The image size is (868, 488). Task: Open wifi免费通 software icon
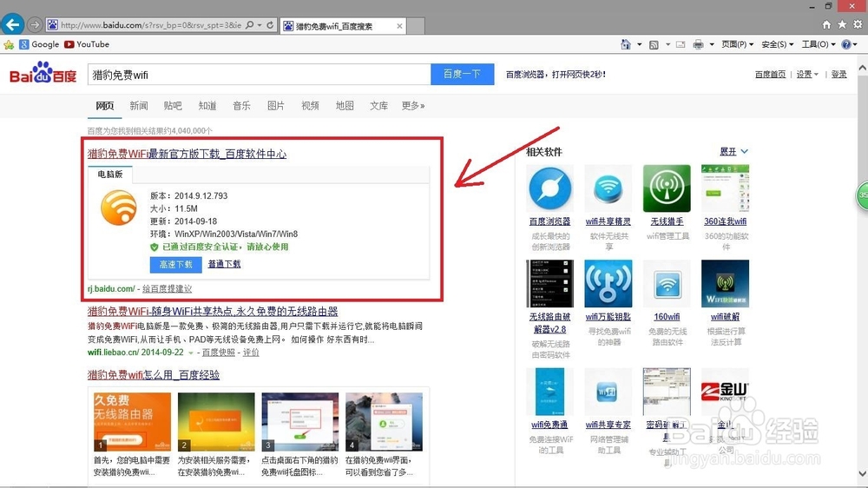click(x=549, y=392)
